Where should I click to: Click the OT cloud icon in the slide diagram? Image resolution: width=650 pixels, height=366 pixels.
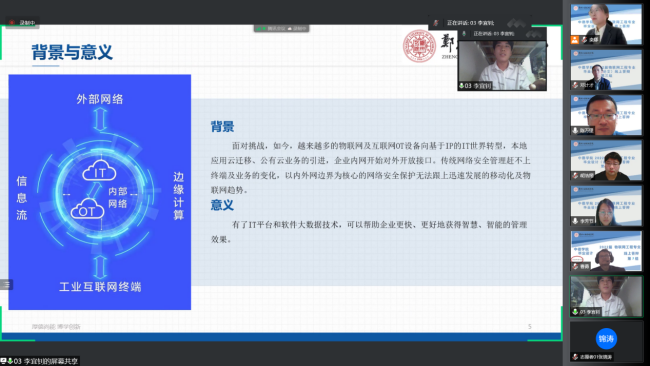pos(87,209)
